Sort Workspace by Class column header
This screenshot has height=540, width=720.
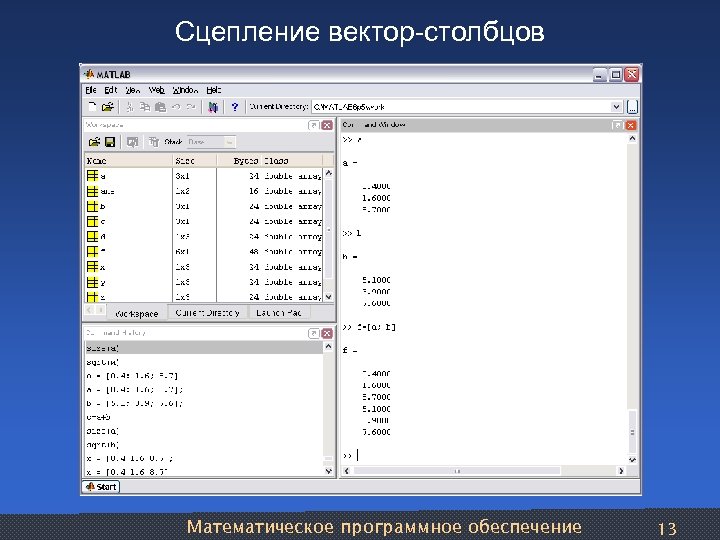pyautogui.click(x=292, y=161)
